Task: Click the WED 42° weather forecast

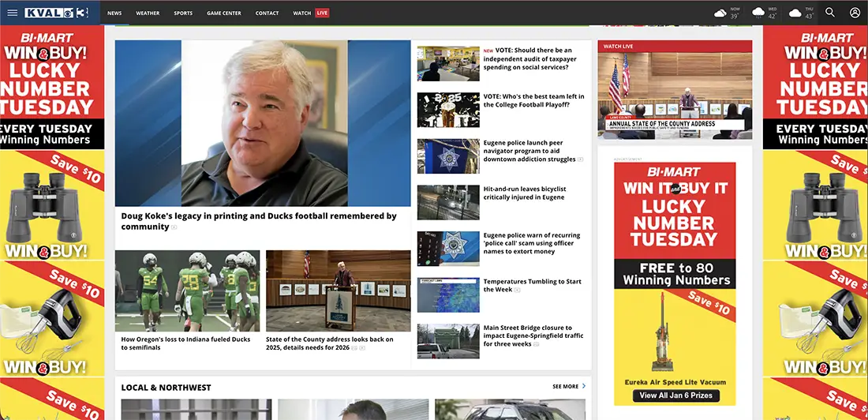Action: (x=765, y=13)
